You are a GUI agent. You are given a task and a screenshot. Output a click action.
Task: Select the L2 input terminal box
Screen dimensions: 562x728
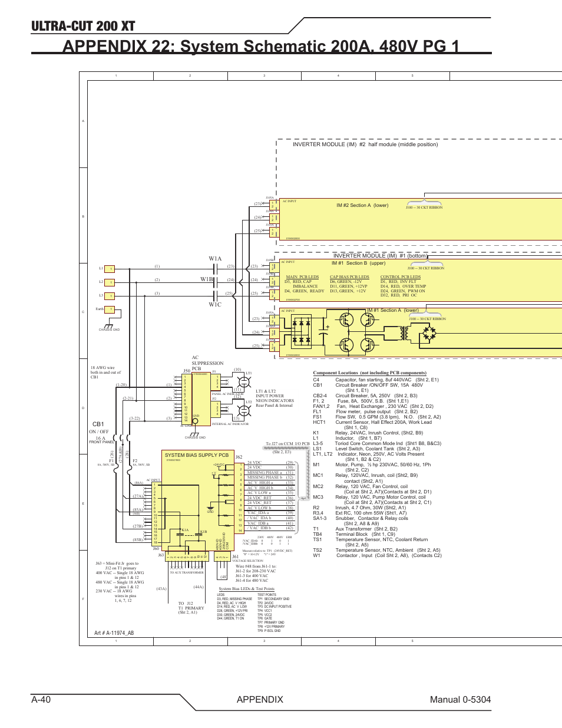(x=110, y=282)
